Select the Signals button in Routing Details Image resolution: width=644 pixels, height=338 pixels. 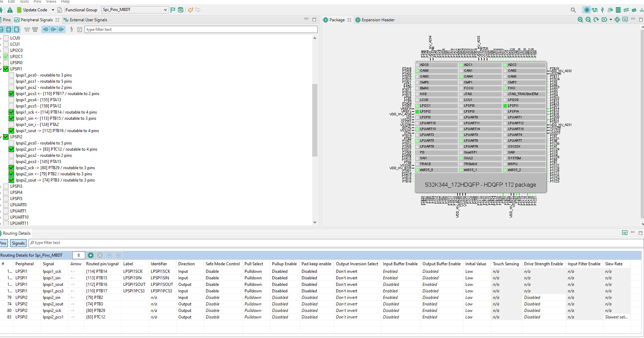pos(18,243)
